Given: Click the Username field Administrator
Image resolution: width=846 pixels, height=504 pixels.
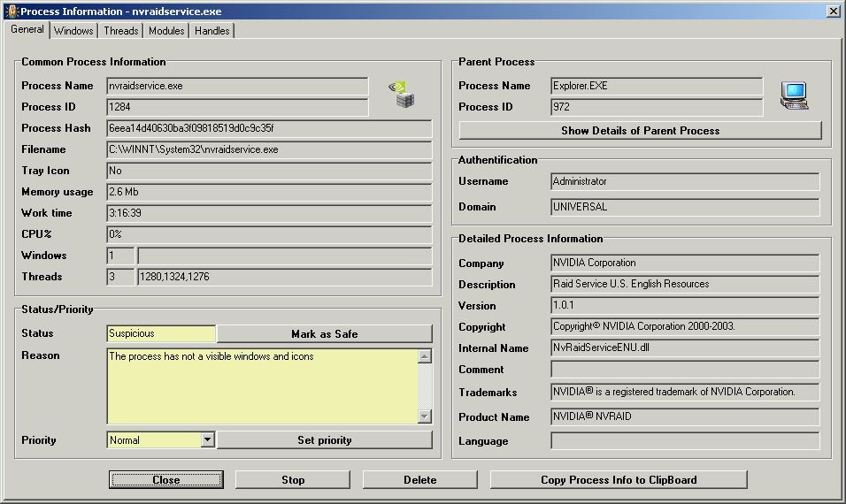Looking at the screenshot, I should point(685,181).
